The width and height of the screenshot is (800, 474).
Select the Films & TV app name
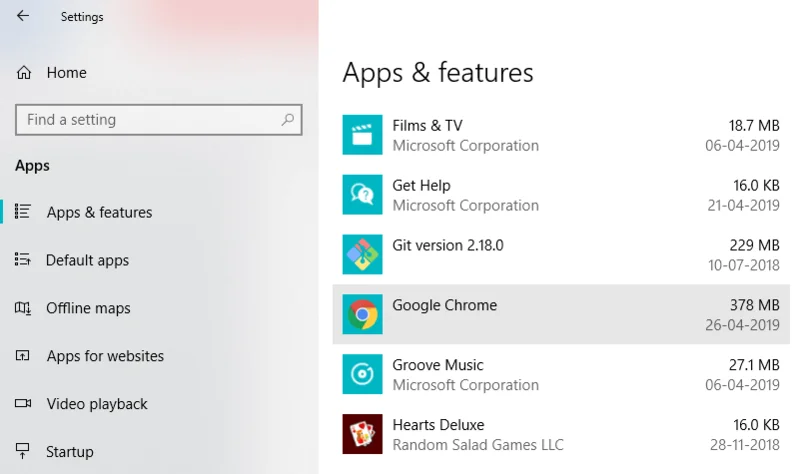(x=427, y=126)
